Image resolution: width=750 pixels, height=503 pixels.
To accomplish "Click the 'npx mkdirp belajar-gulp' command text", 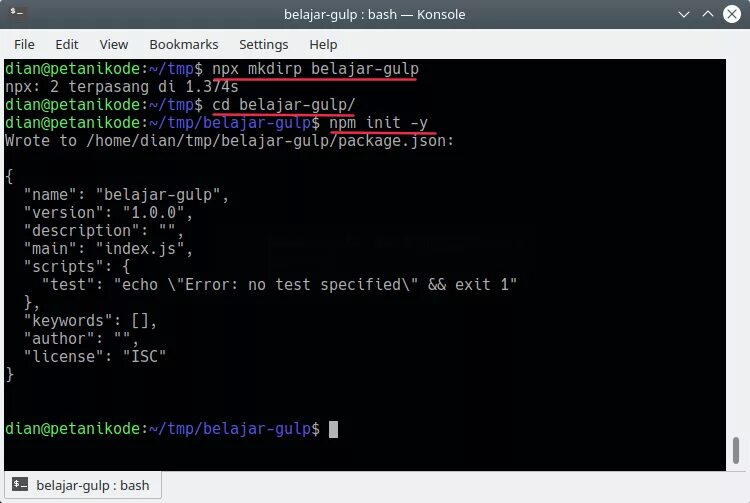I will point(315,69).
